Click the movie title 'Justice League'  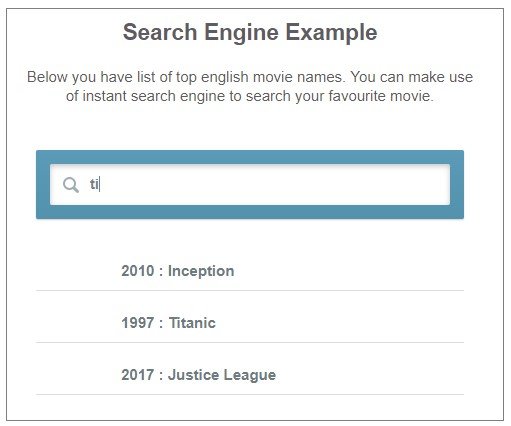pyautogui.click(x=222, y=375)
